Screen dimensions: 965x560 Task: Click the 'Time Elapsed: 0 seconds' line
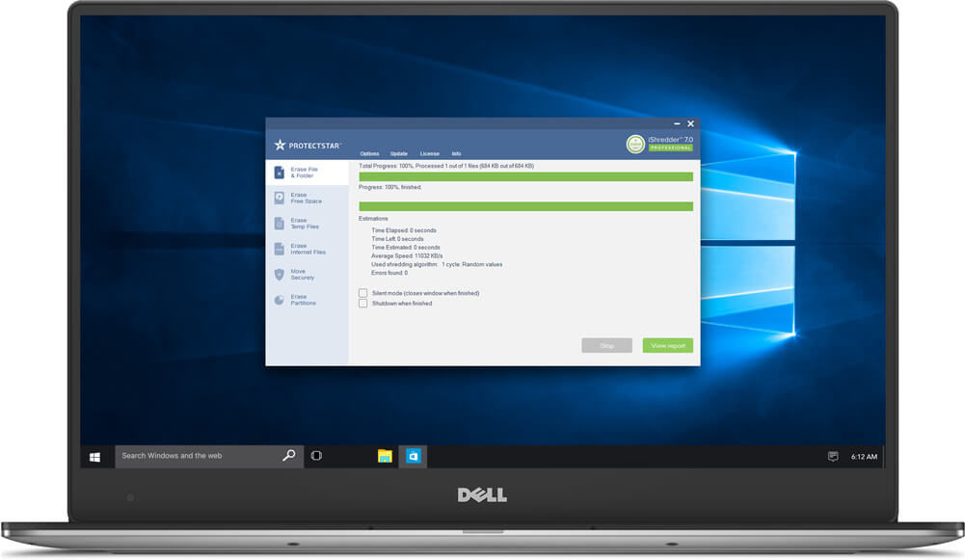(x=404, y=230)
